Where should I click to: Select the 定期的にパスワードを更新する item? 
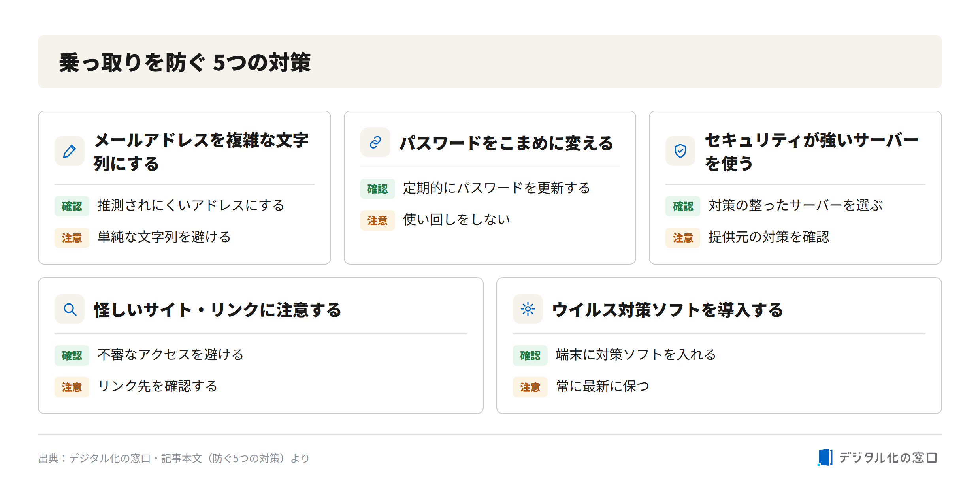[496, 188]
